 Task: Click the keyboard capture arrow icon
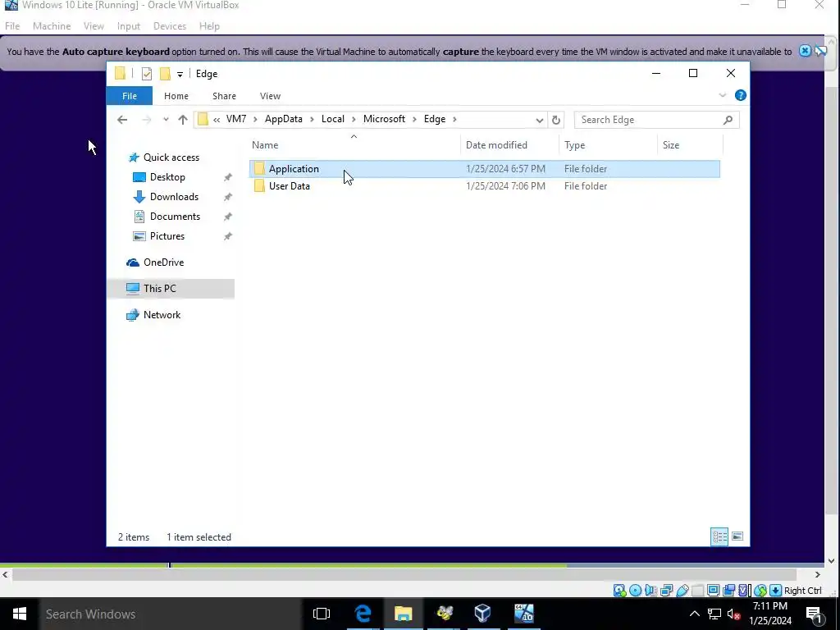point(776,591)
